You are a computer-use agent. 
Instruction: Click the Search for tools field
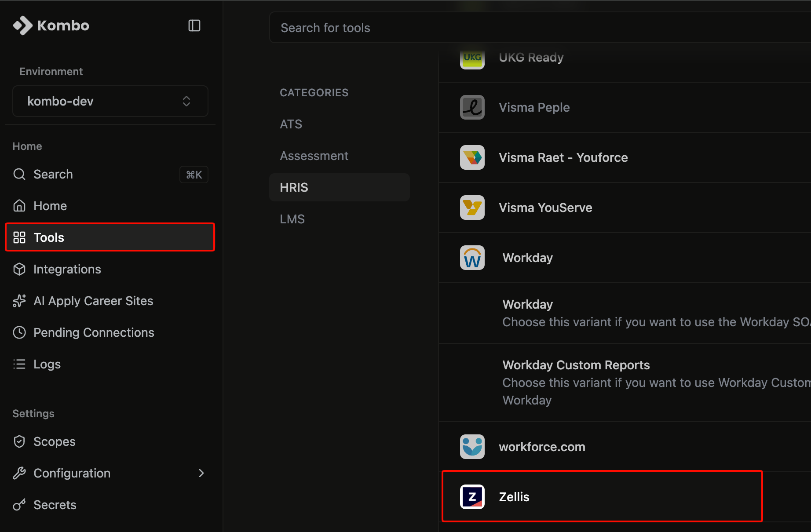(x=540, y=28)
